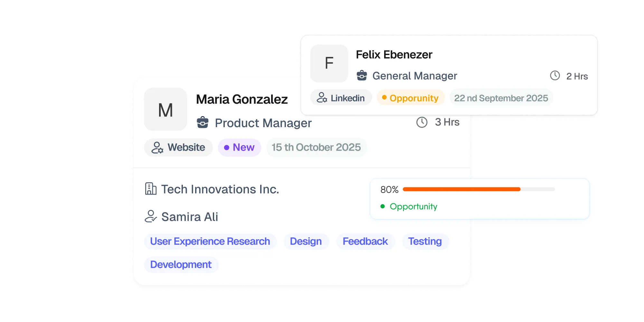The image size is (644, 322).
Task: Click the building icon beside Tech Innovations Inc.
Action: (x=151, y=189)
